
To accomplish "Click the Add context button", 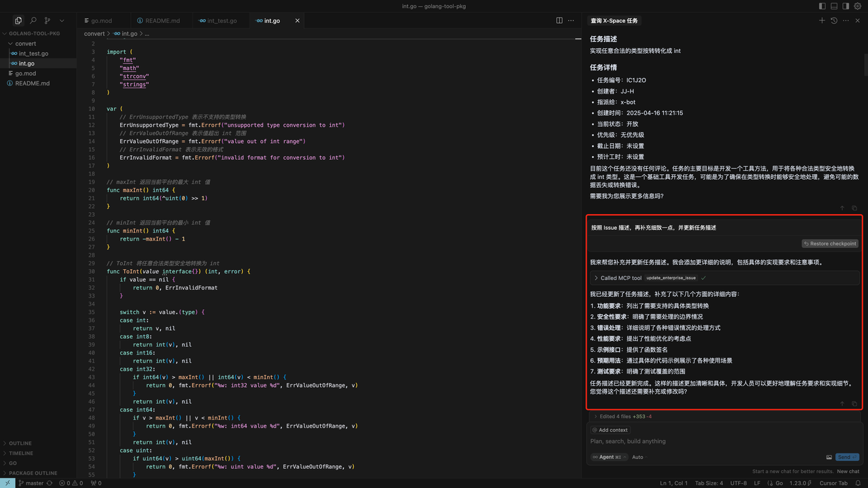I will (610, 430).
